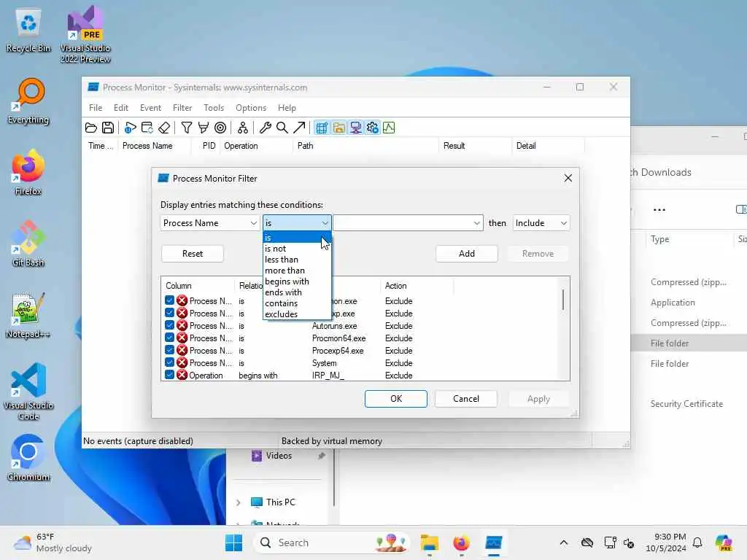
Task: Select 'begins with' from the relation list
Action: coord(296,281)
